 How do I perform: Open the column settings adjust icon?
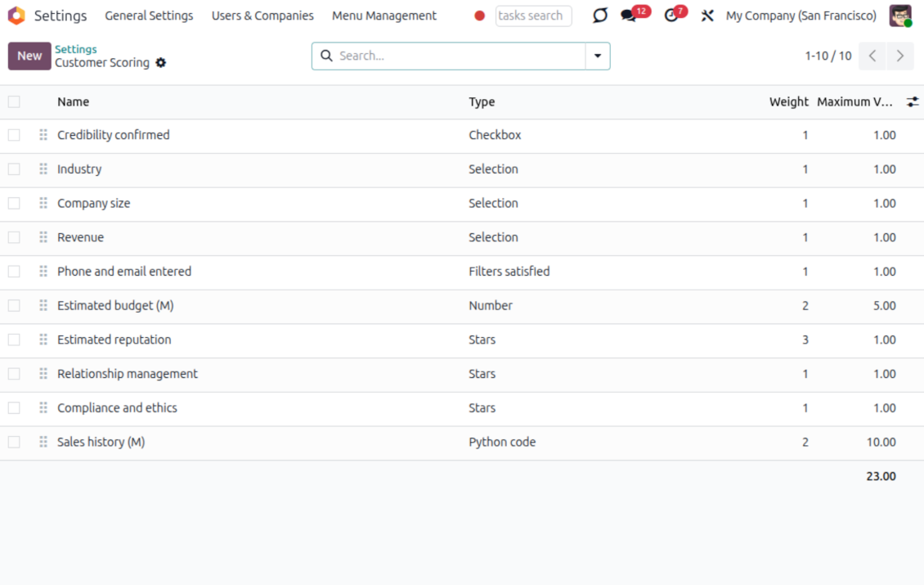click(913, 102)
